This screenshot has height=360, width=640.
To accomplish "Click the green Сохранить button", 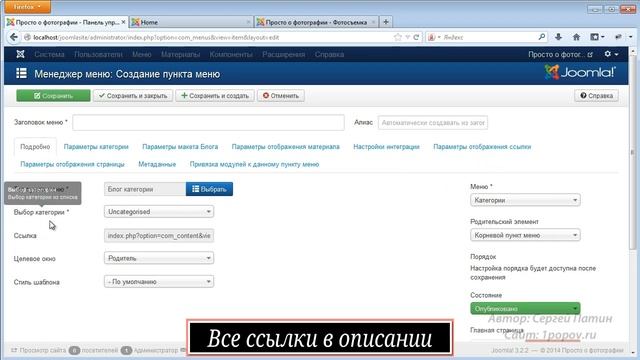I will (53, 96).
